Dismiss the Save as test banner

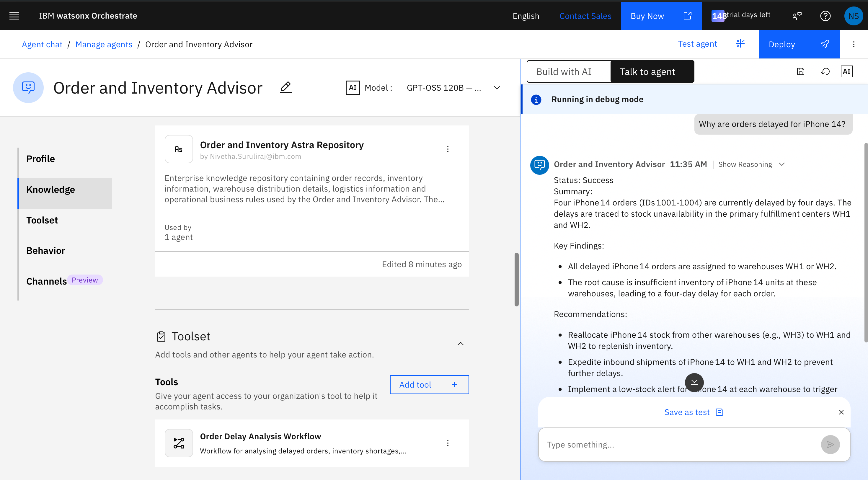pos(841,412)
